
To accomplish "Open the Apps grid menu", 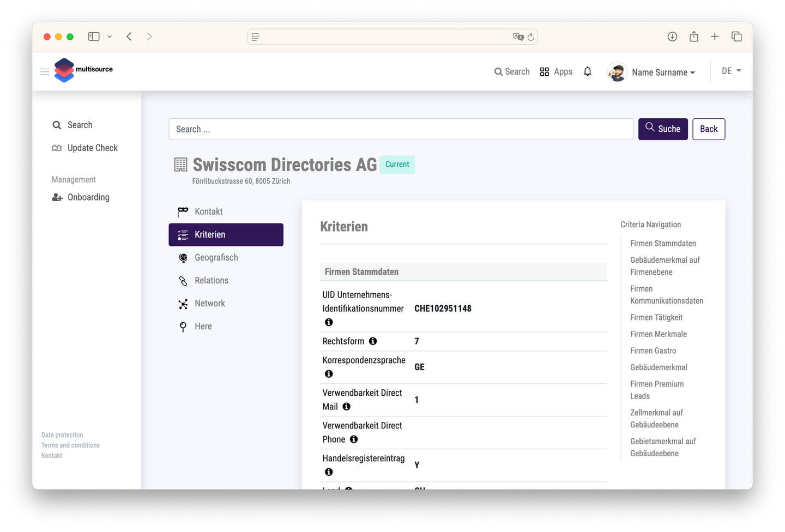I will pyautogui.click(x=555, y=71).
